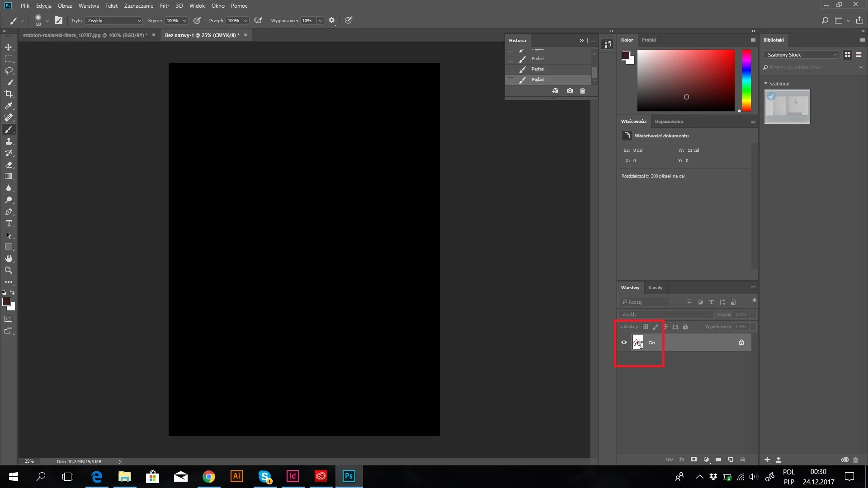Click the rainbow hue slider strip
This screenshot has width=868, height=488.
tap(746, 80)
